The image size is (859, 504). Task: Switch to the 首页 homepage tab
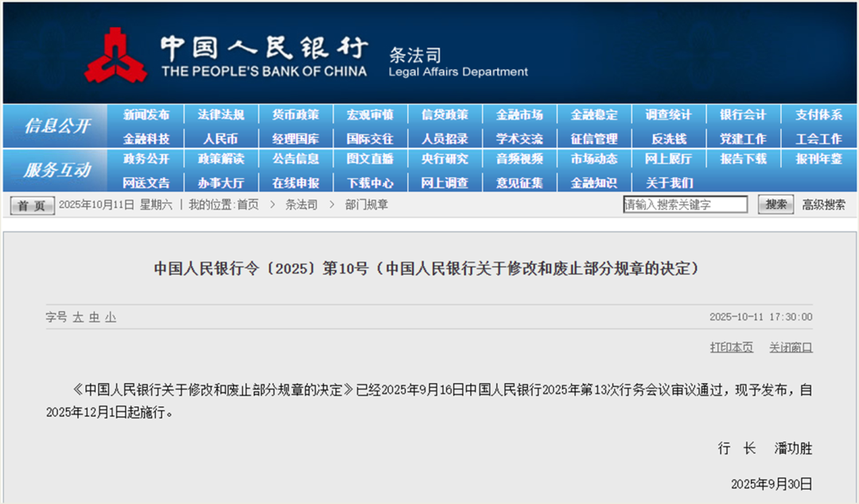tap(30, 204)
